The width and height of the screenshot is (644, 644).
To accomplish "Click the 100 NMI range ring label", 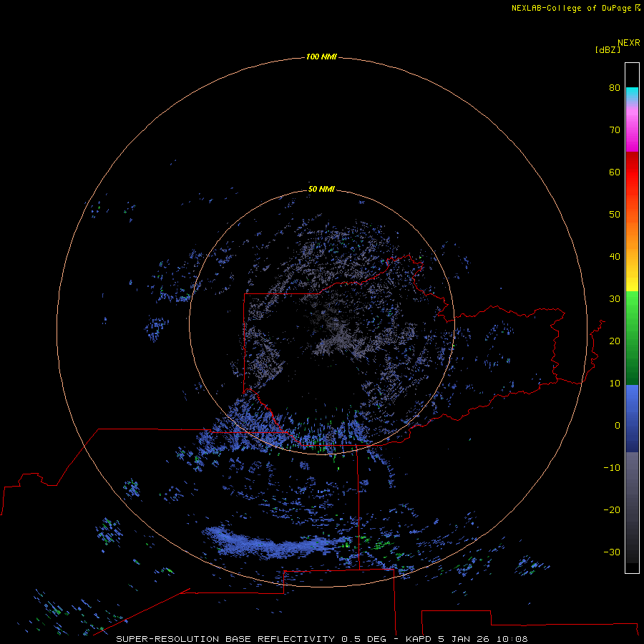I will click(321, 57).
